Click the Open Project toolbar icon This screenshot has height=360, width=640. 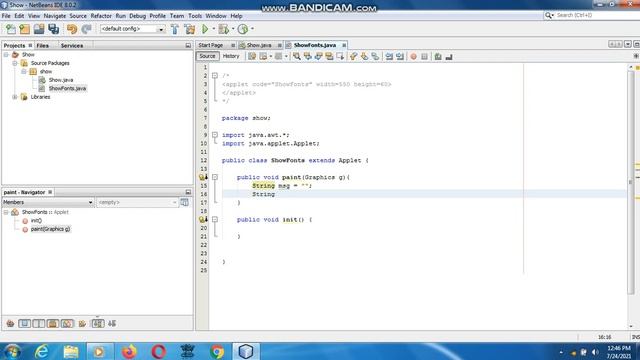click(x=39, y=29)
